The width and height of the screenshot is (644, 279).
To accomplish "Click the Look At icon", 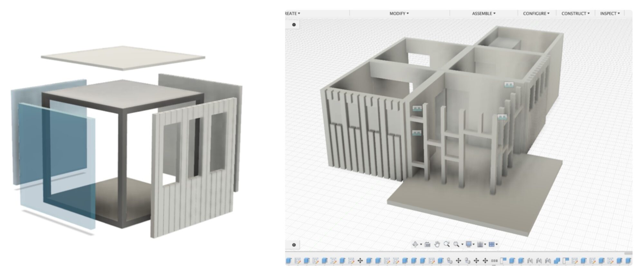I will (x=428, y=245).
